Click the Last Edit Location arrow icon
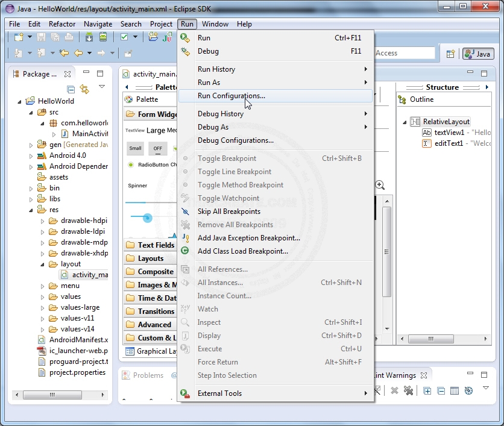Viewport: 504px width, 426px height. [63, 53]
